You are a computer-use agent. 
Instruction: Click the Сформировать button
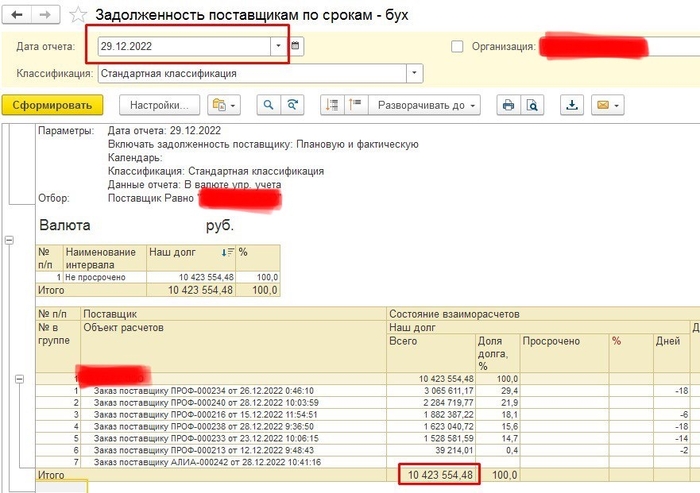[53, 105]
